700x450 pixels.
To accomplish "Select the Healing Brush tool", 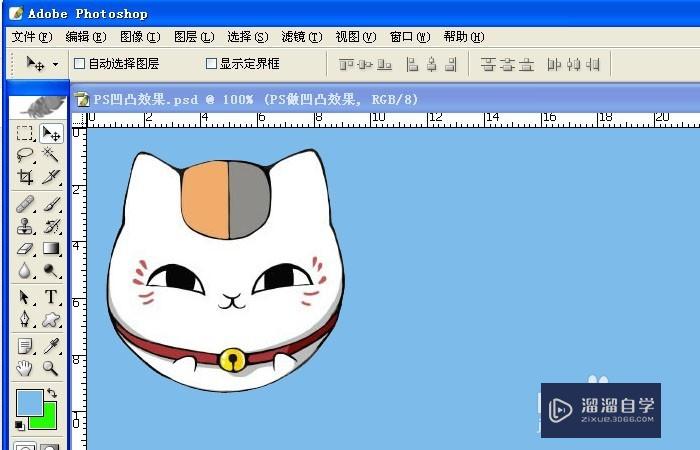I will [x=25, y=204].
